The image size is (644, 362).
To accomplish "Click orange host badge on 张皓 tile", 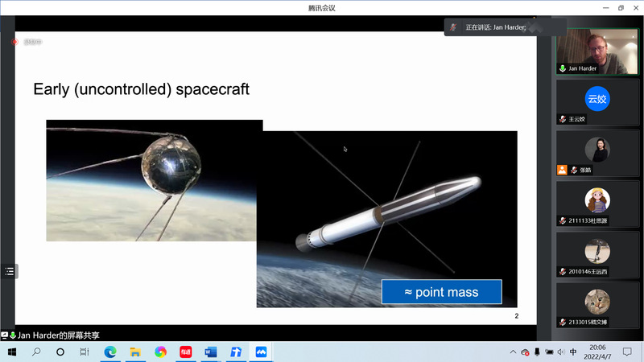I will pyautogui.click(x=562, y=170).
